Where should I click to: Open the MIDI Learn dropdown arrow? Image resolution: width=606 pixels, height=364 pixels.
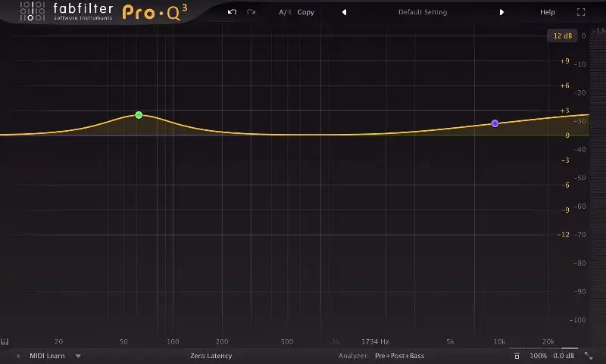point(77,356)
